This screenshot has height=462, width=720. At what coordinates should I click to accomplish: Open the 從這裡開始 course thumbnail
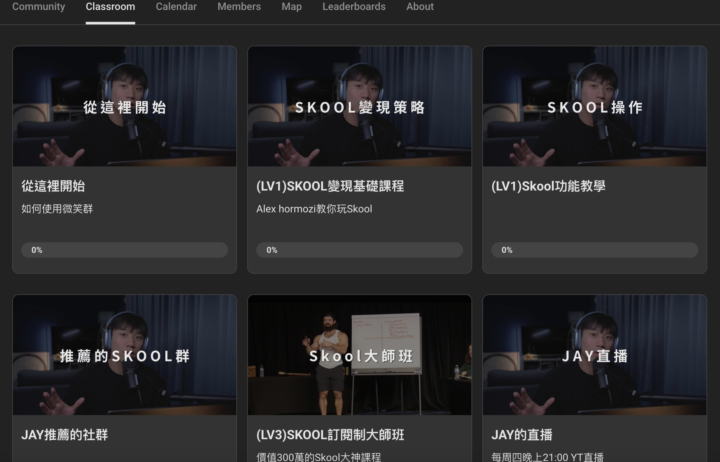click(124, 106)
